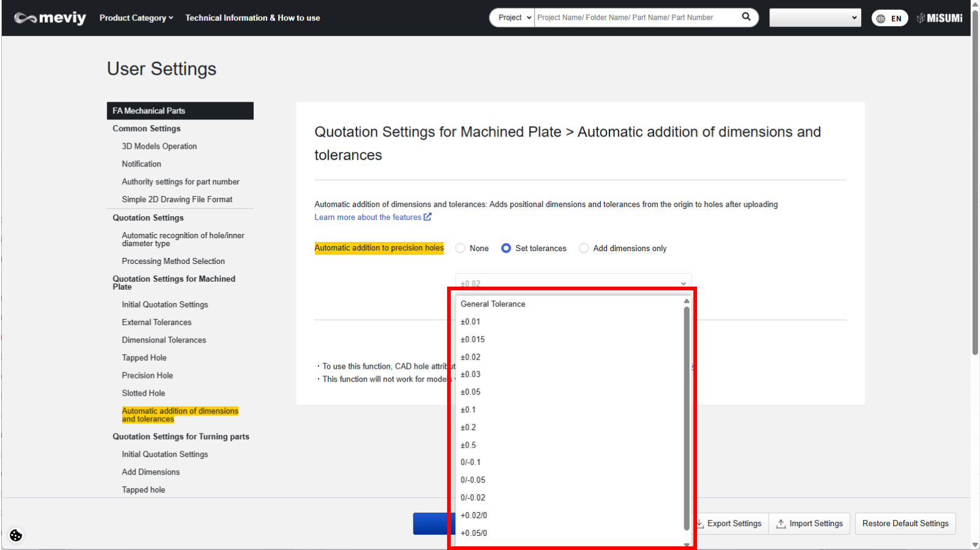980x550 pixels.
Task: Choose ±0.05 from tolerance list
Action: pyautogui.click(x=470, y=392)
